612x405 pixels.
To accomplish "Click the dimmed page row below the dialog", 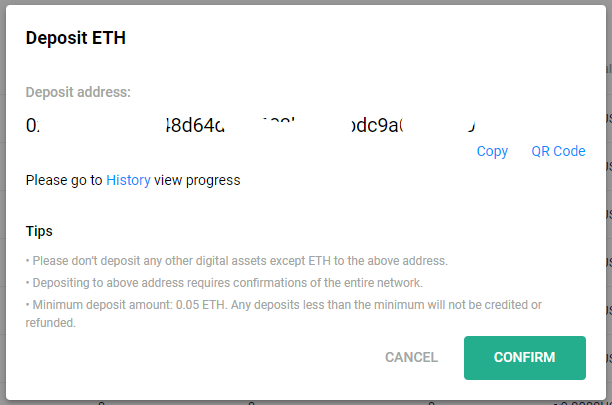I will [306, 403].
